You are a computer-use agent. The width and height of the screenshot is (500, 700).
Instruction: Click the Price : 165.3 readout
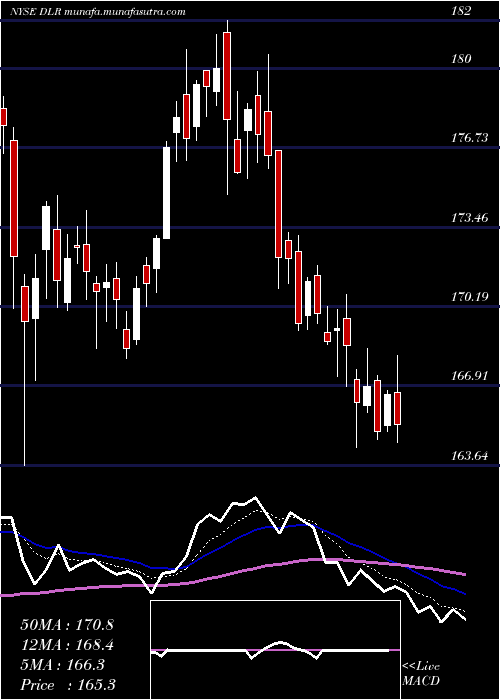click(68, 685)
